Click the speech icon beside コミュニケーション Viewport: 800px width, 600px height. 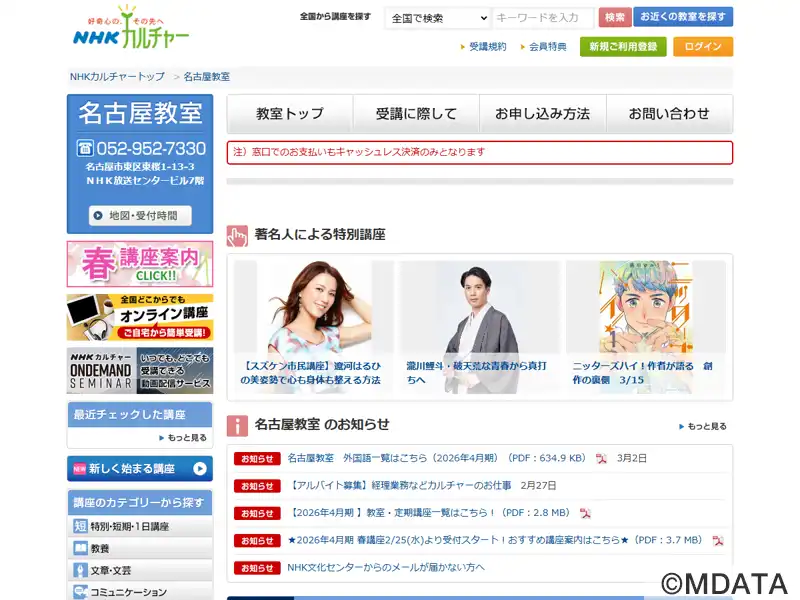click(x=80, y=592)
